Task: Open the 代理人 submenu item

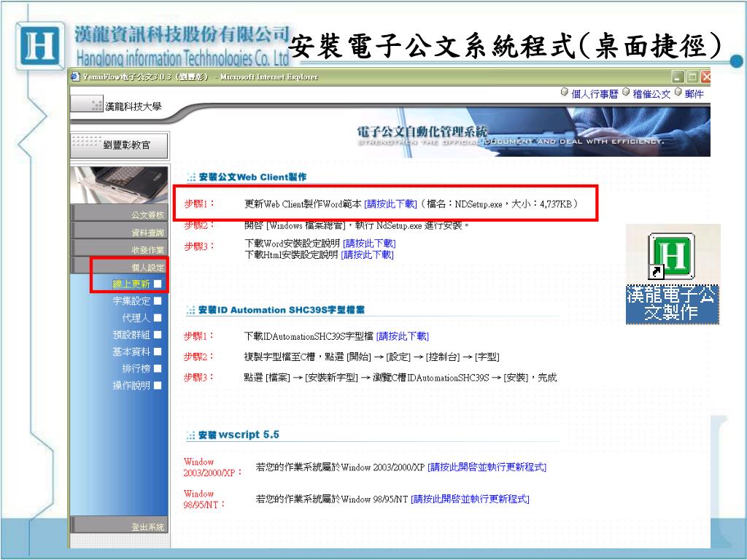Action: click(136, 318)
